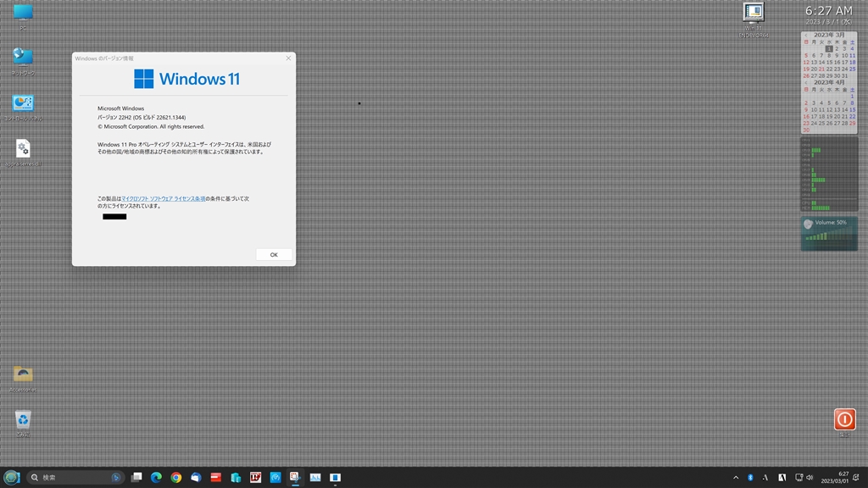
Task: Open the Microsoft software license terms link
Action: (x=164, y=198)
